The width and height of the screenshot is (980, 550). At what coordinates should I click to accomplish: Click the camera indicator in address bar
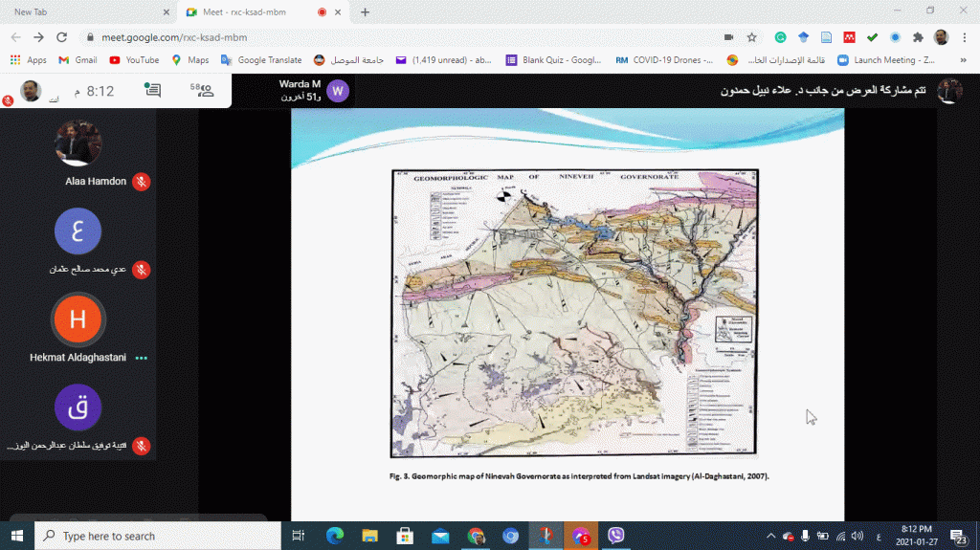pos(728,37)
